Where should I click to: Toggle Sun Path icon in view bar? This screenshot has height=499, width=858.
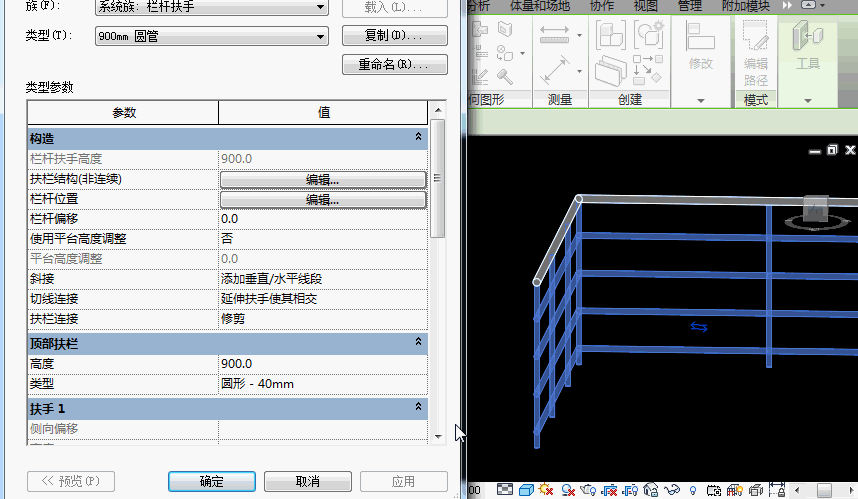click(547, 490)
